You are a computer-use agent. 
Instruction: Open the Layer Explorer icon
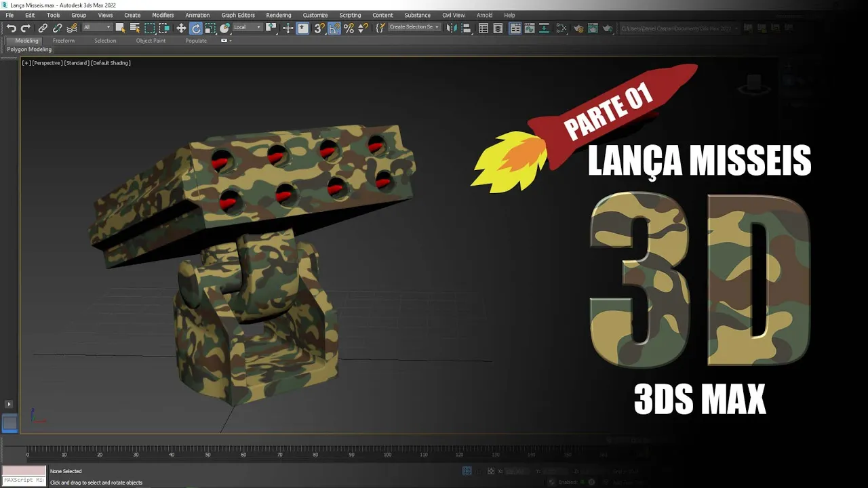498,28
